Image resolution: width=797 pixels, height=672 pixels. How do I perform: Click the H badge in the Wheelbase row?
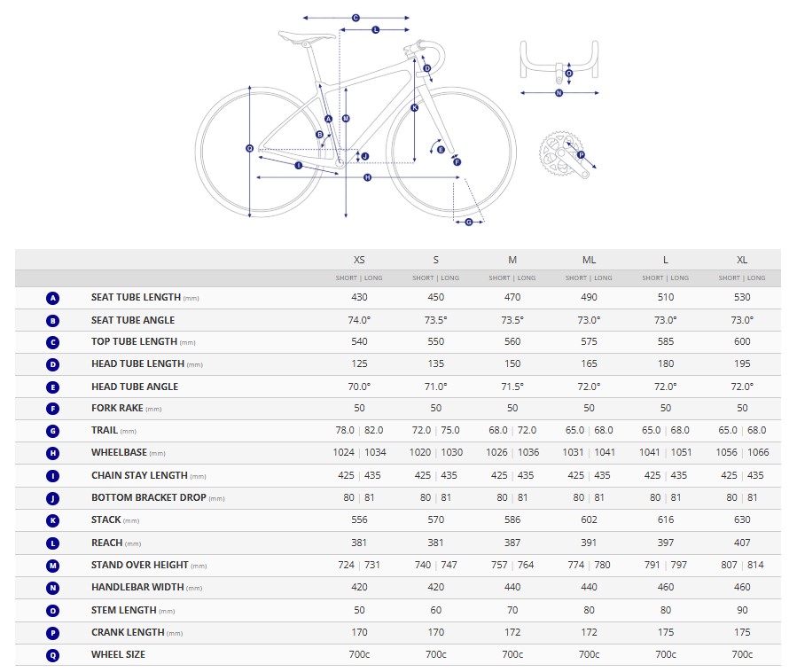click(x=52, y=453)
